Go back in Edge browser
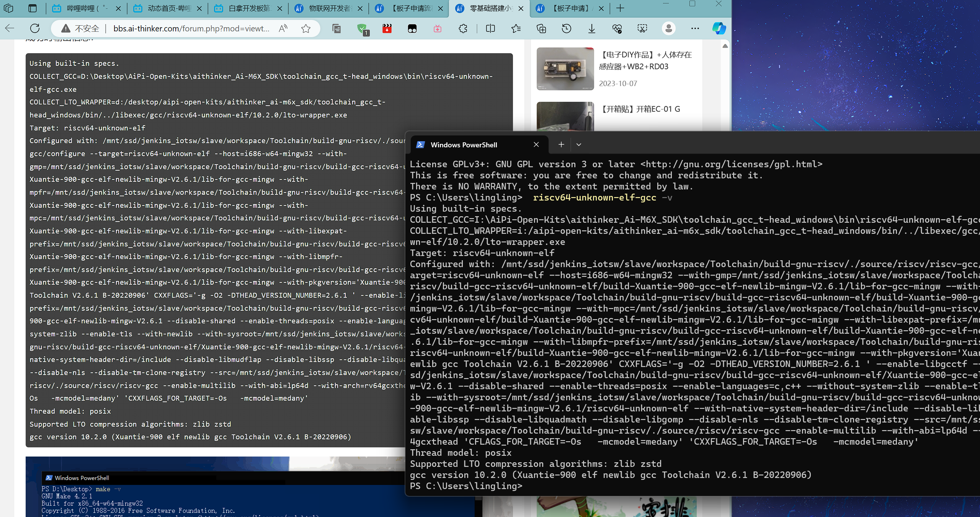Image resolution: width=980 pixels, height=517 pixels. (10, 28)
